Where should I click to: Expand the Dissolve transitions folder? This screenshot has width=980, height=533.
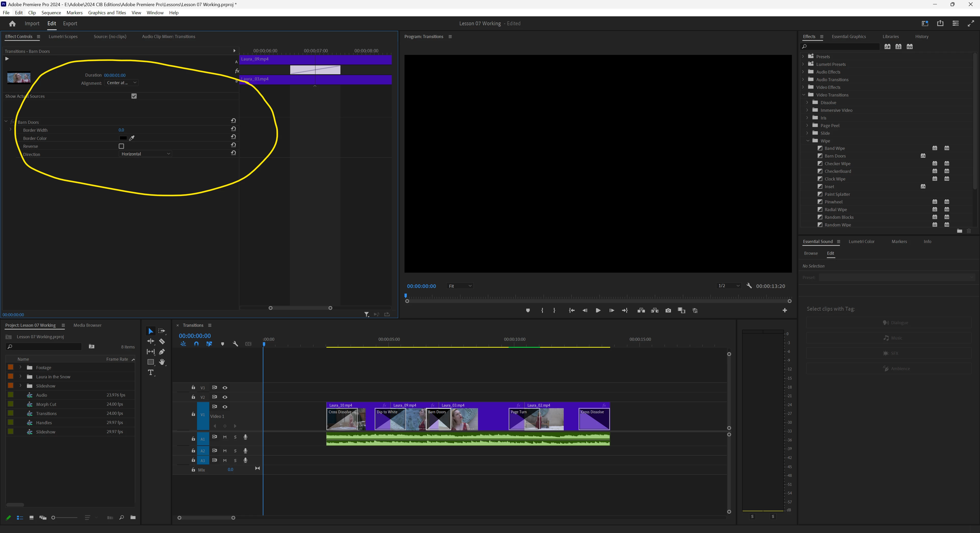click(807, 102)
